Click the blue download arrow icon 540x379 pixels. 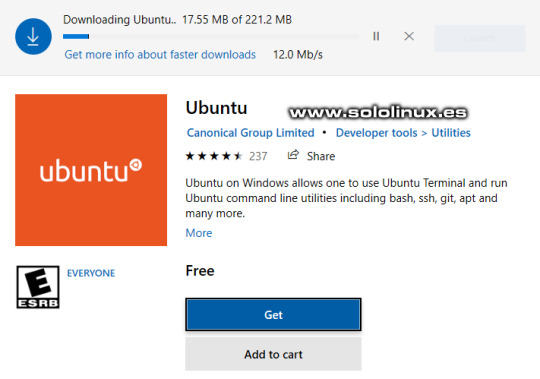point(33,36)
